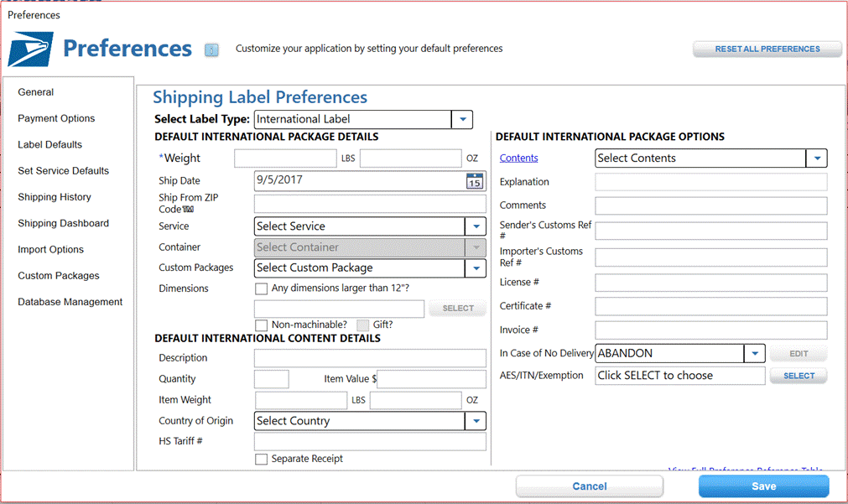Image resolution: width=848 pixels, height=504 pixels.
Task: Toggle the Non-machinable checkbox
Action: tap(261, 325)
